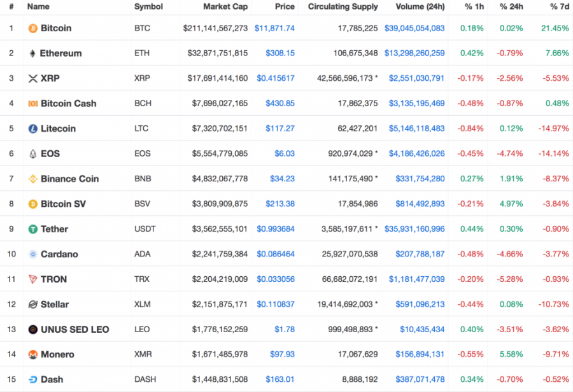Click Bitcoin price $11,871.74
This screenshot has height=392, width=573.
(274, 28)
